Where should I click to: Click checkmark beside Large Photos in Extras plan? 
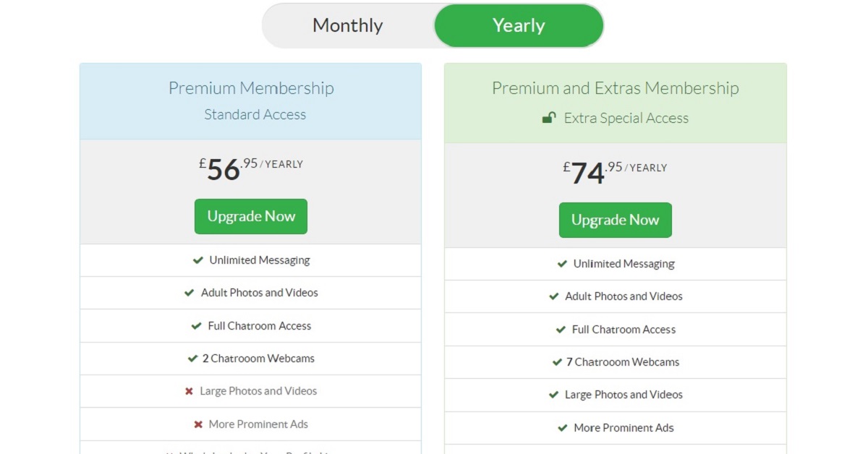553,395
